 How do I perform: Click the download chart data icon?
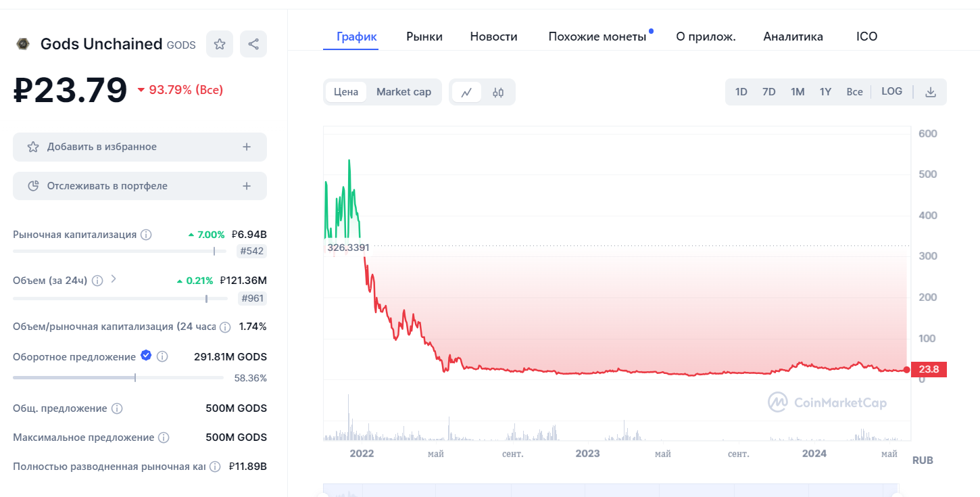931,92
